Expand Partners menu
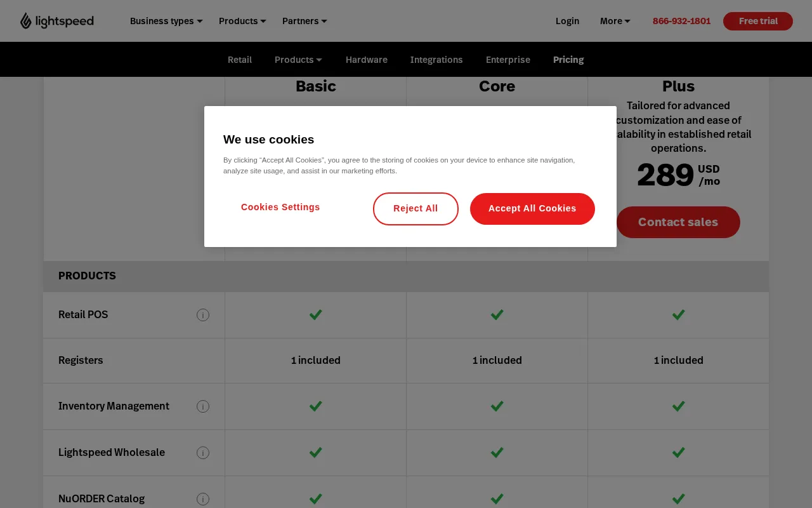Image resolution: width=812 pixels, height=508 pixels. (x=304, y=21)
